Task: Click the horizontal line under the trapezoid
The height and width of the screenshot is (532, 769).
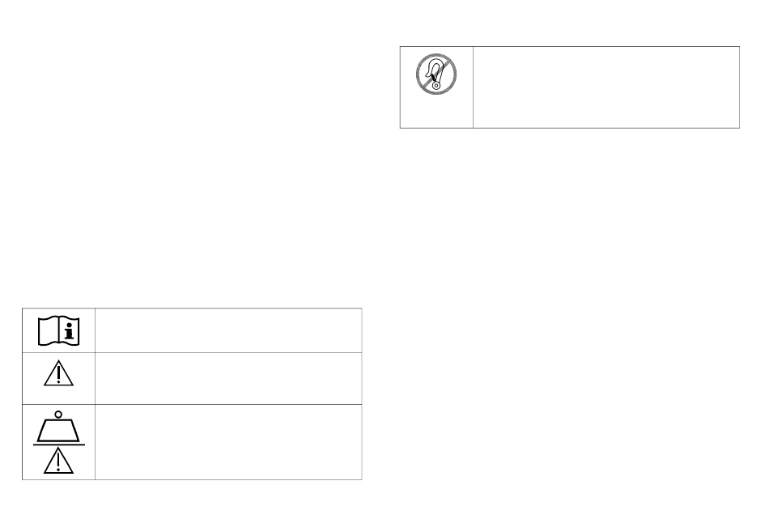Action: [58, 445]
